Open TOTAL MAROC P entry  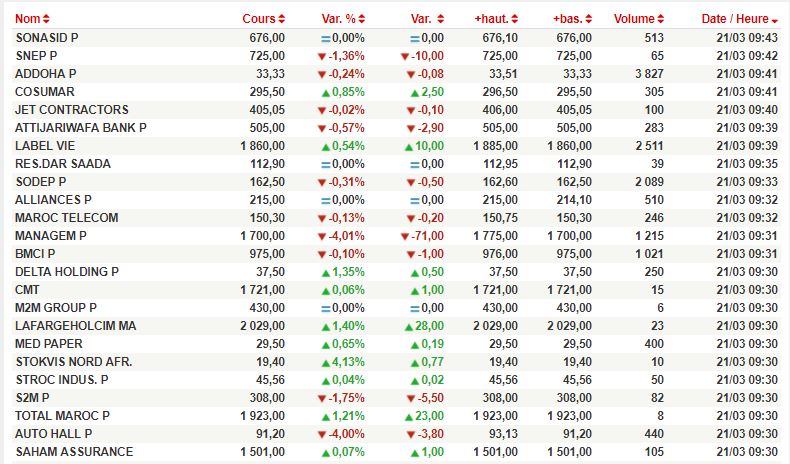63,416
